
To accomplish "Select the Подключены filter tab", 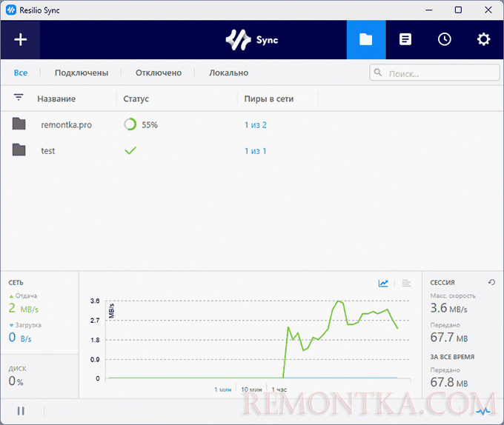I will click(x=82, y=73).
